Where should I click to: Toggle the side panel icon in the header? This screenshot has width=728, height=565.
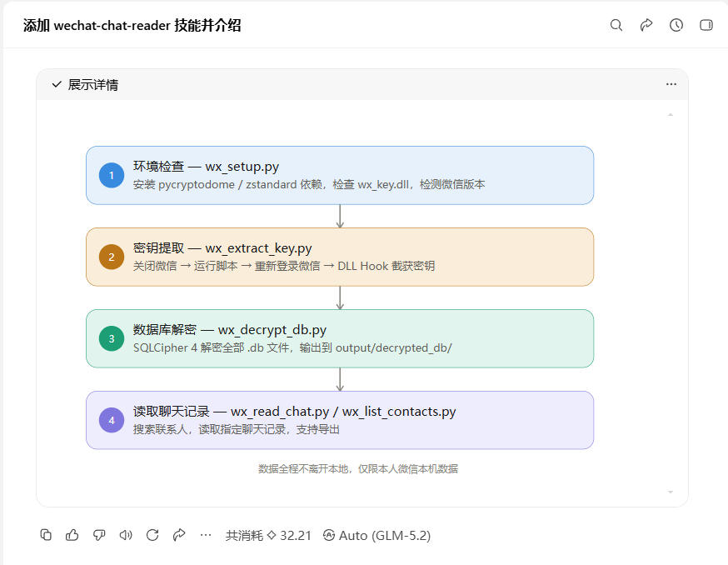[706, 25]
